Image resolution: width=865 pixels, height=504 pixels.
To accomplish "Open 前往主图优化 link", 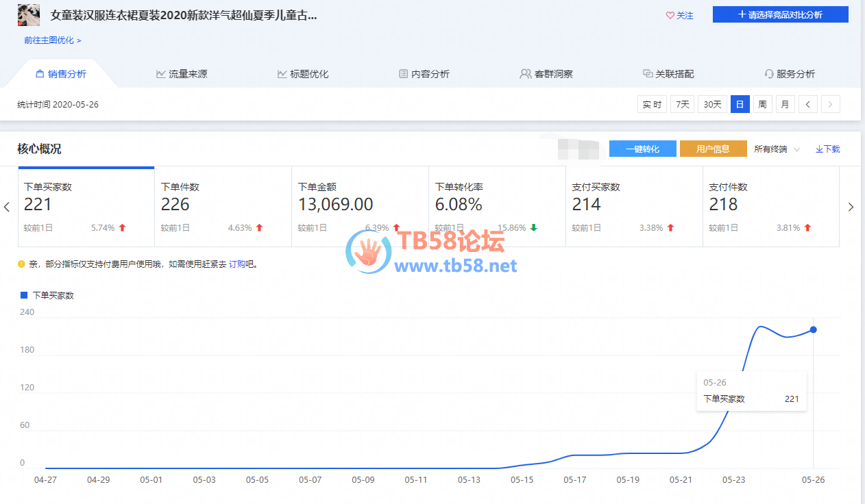I will pyautogui.click(x=52, y=40).
